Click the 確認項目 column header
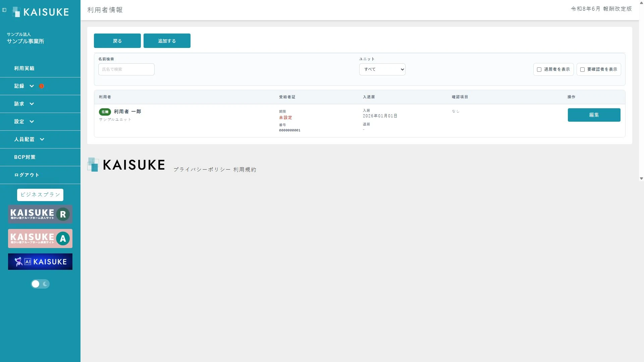The width and height of the screenshot is (644, 362). [460, 97]
